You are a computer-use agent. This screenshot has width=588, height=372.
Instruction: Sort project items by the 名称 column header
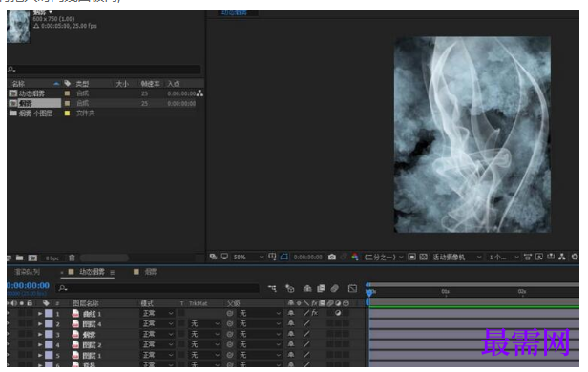click(x=18, y=84)
